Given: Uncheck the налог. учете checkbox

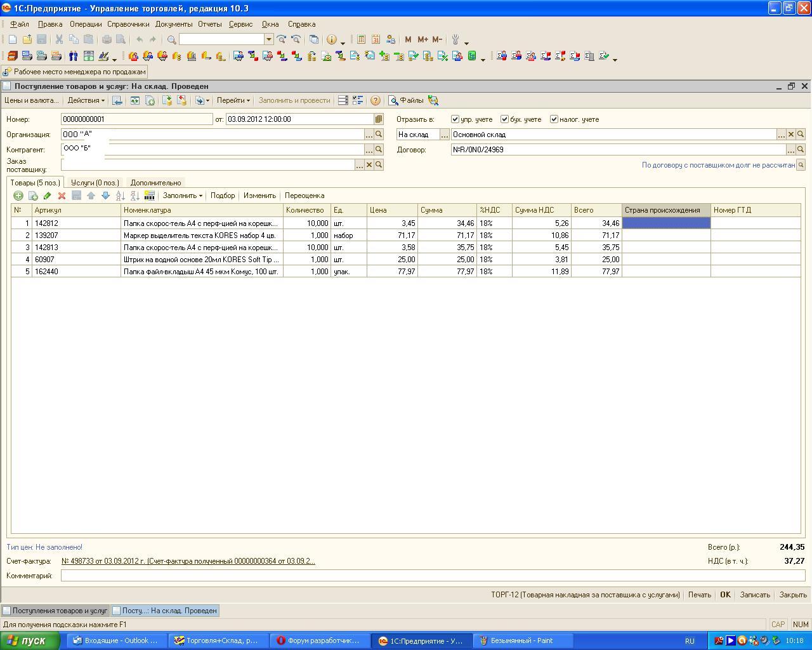Looking at the screenshot, I should 554,119.
